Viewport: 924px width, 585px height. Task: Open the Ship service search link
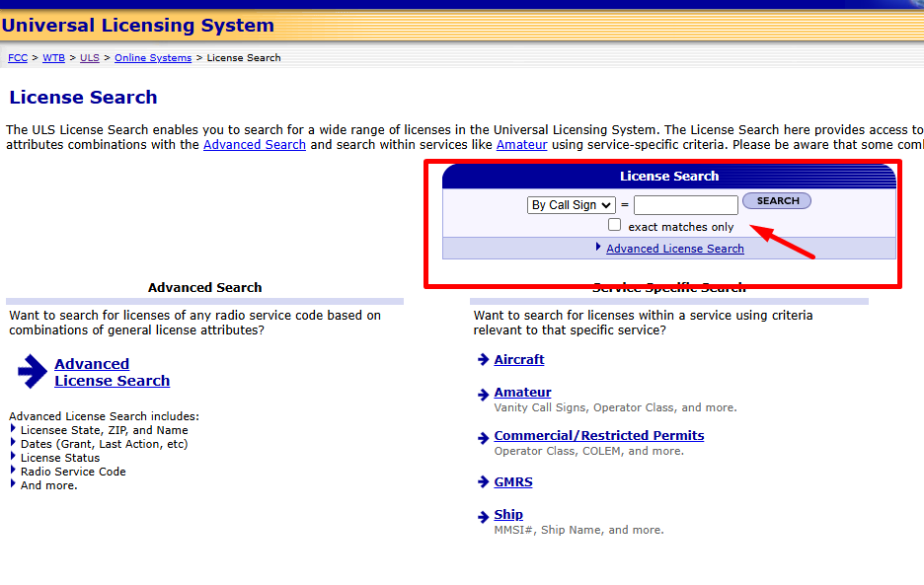pyautogui.click(x=508, y=515)
